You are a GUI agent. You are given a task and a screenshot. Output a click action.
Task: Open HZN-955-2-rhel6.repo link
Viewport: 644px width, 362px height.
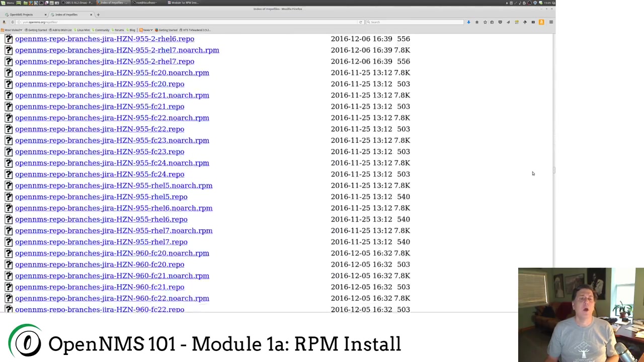tap(105, 39)
